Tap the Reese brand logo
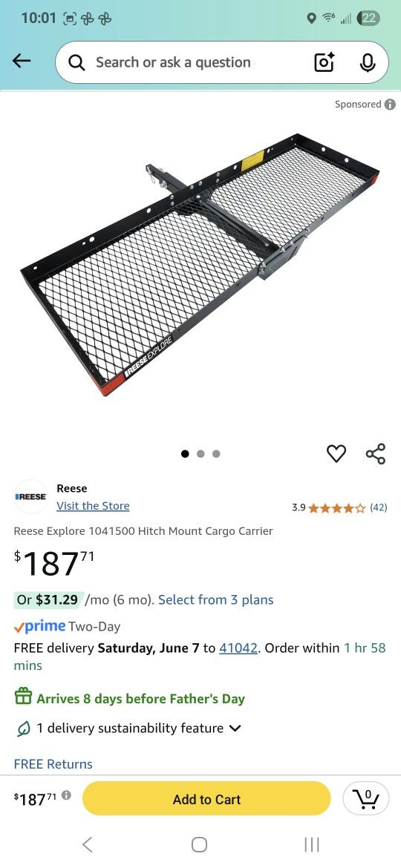The width and height of the screenshot is (401, 868). click(x=31, y=496)
